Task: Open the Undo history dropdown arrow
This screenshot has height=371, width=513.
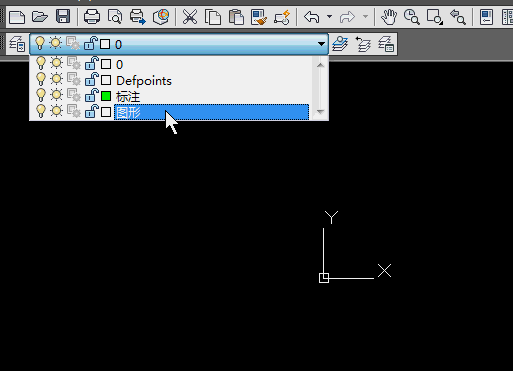Action: tap(329, 16)
